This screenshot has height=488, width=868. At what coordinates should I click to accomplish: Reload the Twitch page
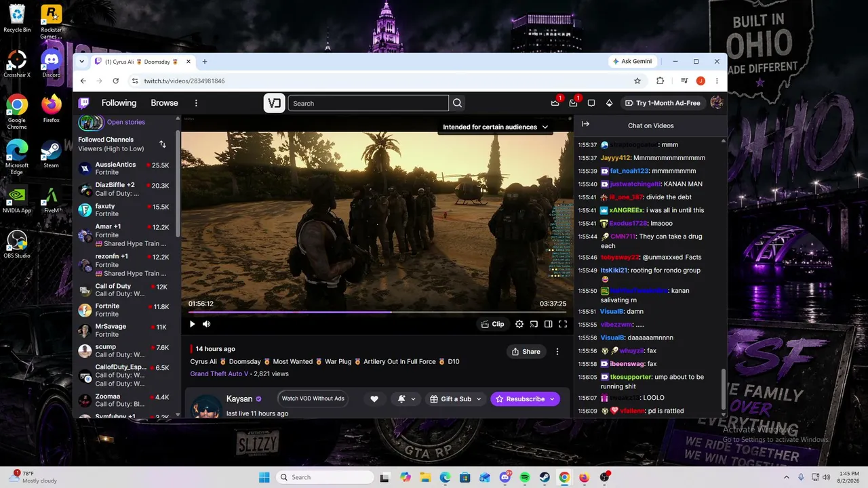116,81
